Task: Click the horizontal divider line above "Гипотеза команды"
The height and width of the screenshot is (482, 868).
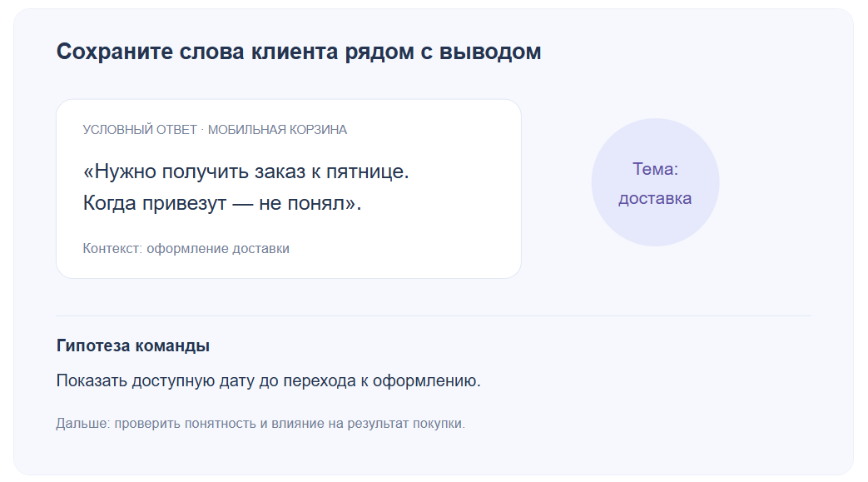Action: point(434,316)
